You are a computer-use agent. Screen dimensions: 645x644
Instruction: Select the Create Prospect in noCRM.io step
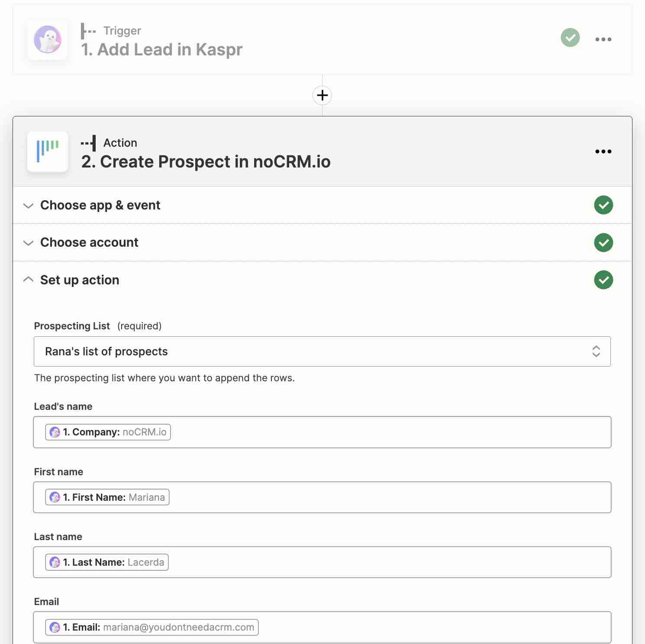click(x=206, y=161)
